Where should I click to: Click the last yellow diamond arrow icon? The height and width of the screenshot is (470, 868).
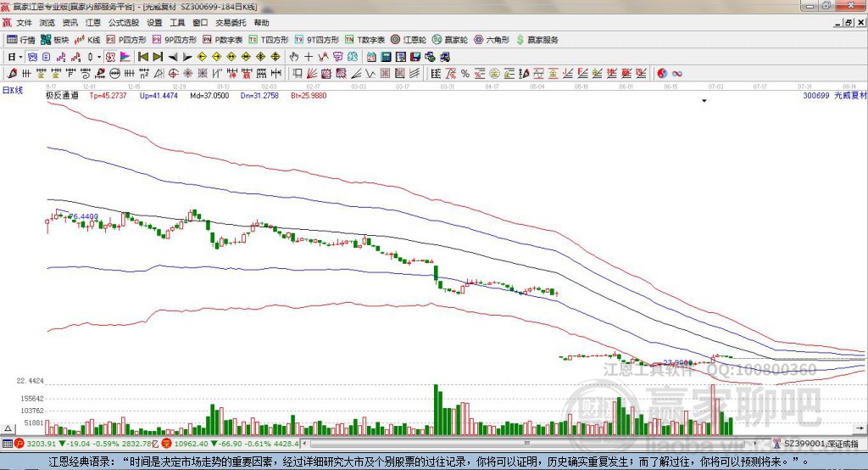[275, 57]
